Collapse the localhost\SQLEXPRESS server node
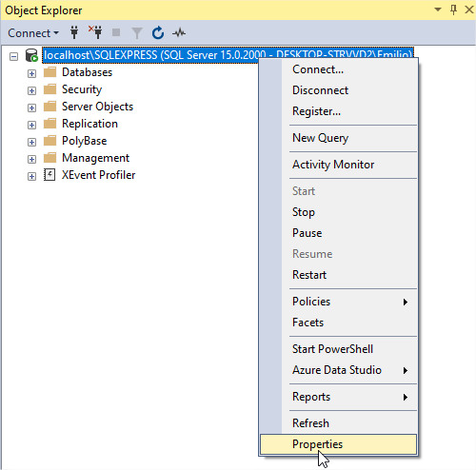This screenshot has height=470, width=476. coord(13,57)
